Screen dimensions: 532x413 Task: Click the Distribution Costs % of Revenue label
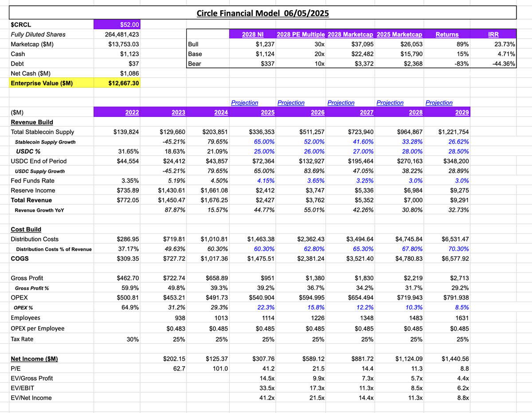point(54,249)
